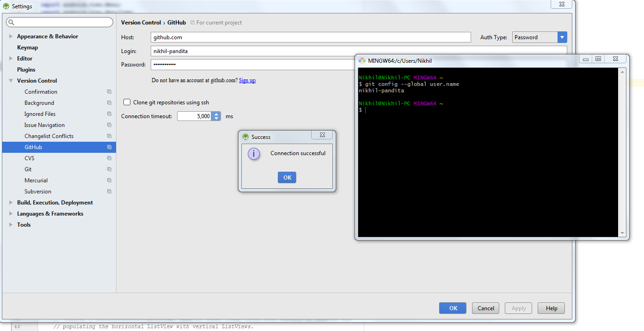Click the settings search field
The width and height of the screenshot is (644, 331).
pyautogui.click(x=60, y=22)
